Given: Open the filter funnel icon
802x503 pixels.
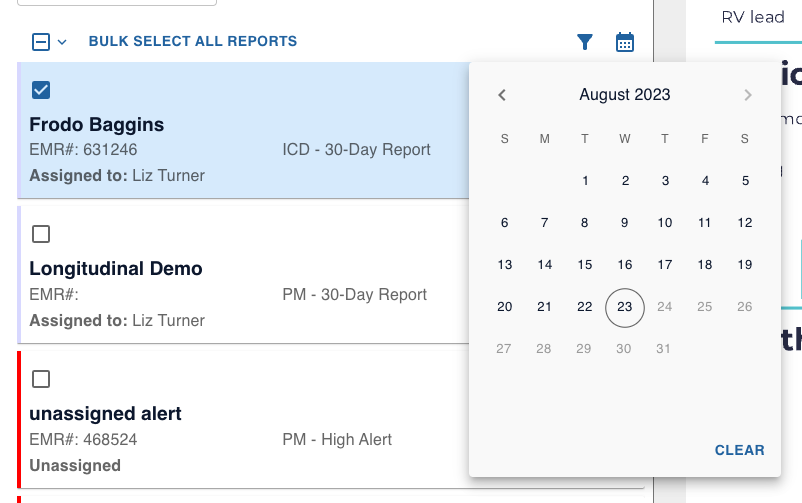Looking at the screenshot, I should coord(585,42).
